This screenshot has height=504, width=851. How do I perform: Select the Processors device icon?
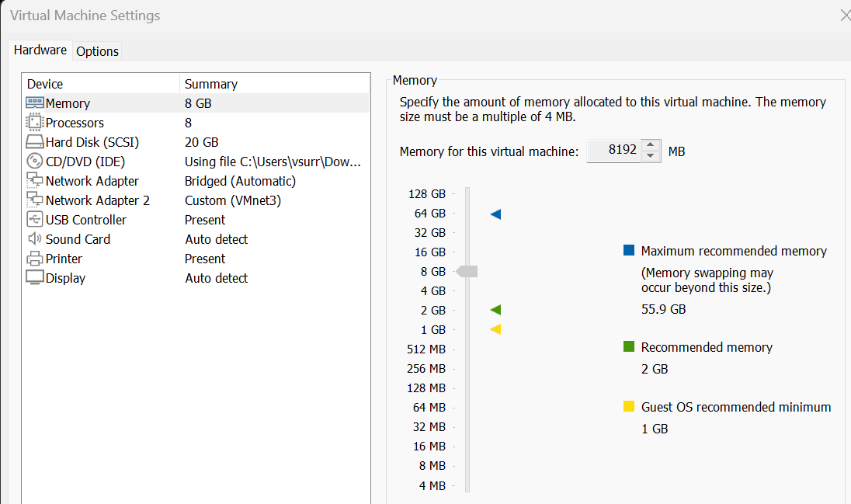click(36, 122)
